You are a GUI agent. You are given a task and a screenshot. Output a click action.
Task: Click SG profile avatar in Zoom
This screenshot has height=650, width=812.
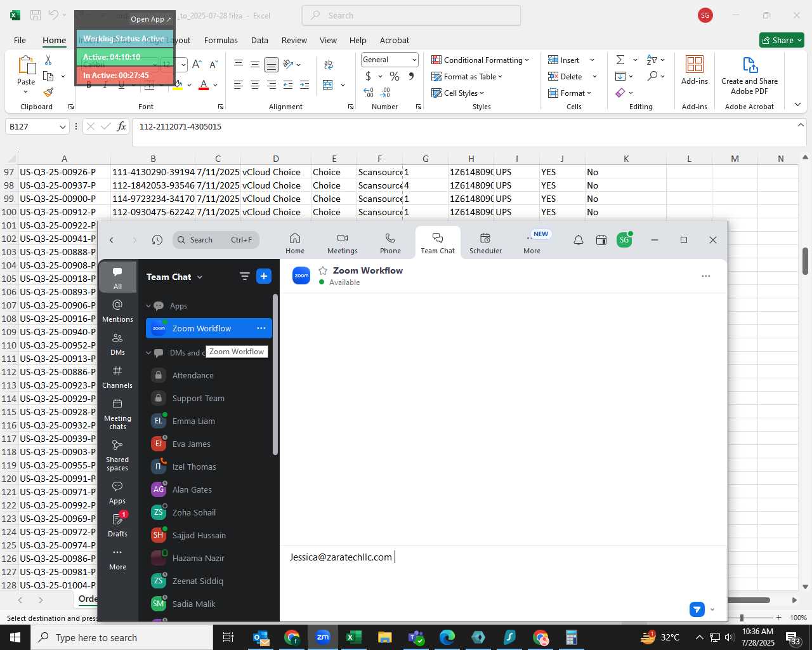coord(624,240)
